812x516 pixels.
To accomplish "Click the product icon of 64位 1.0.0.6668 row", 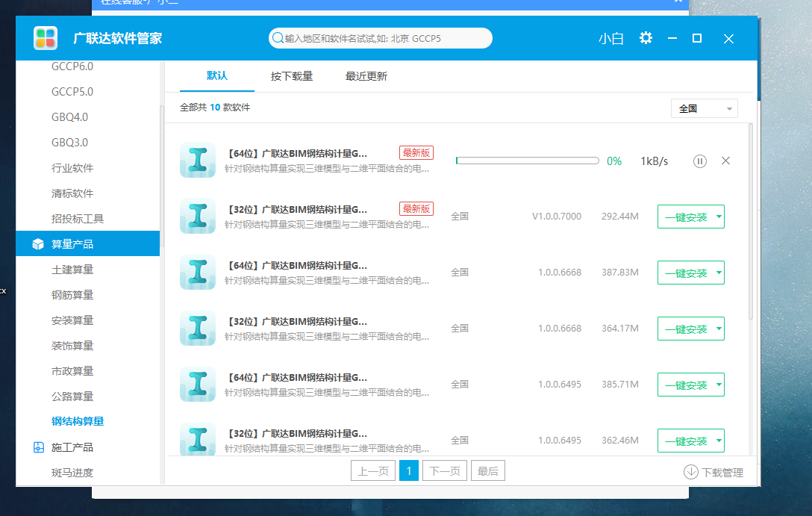I will (197, 272).
